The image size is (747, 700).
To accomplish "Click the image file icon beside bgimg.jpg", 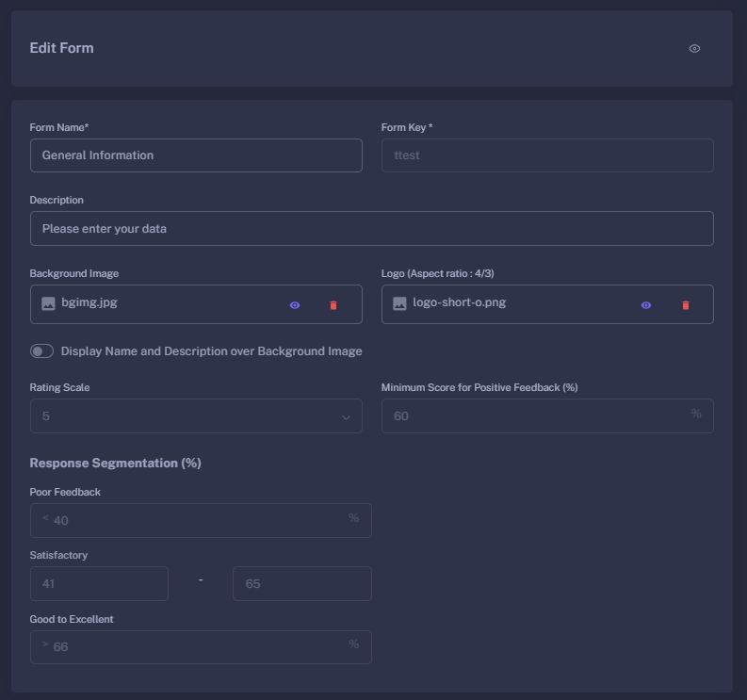I will pyautogui.click(x=48, y=303).
